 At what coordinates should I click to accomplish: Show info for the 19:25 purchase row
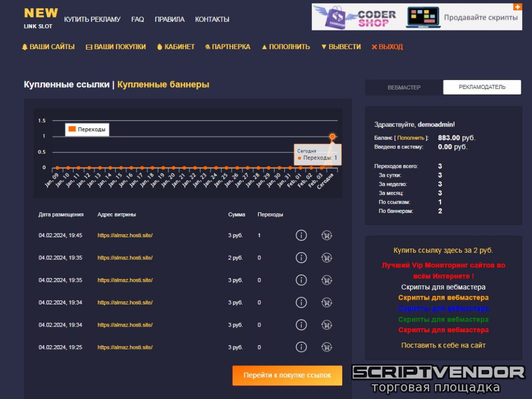301,347
